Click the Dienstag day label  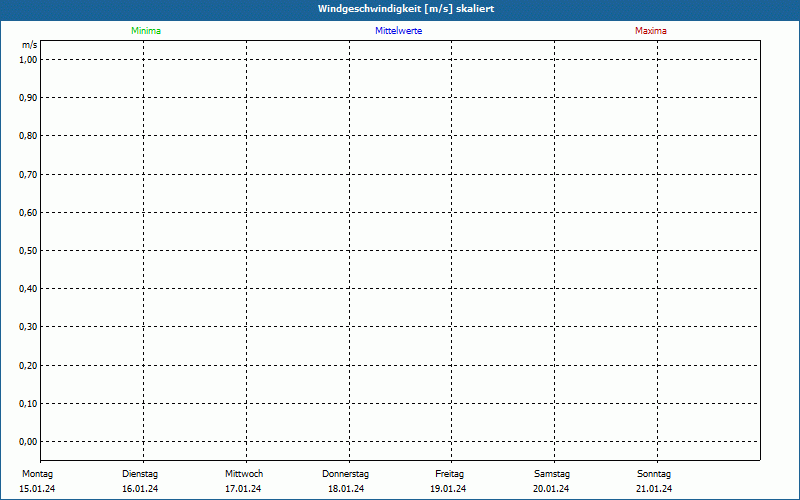[x=140, y=474]
